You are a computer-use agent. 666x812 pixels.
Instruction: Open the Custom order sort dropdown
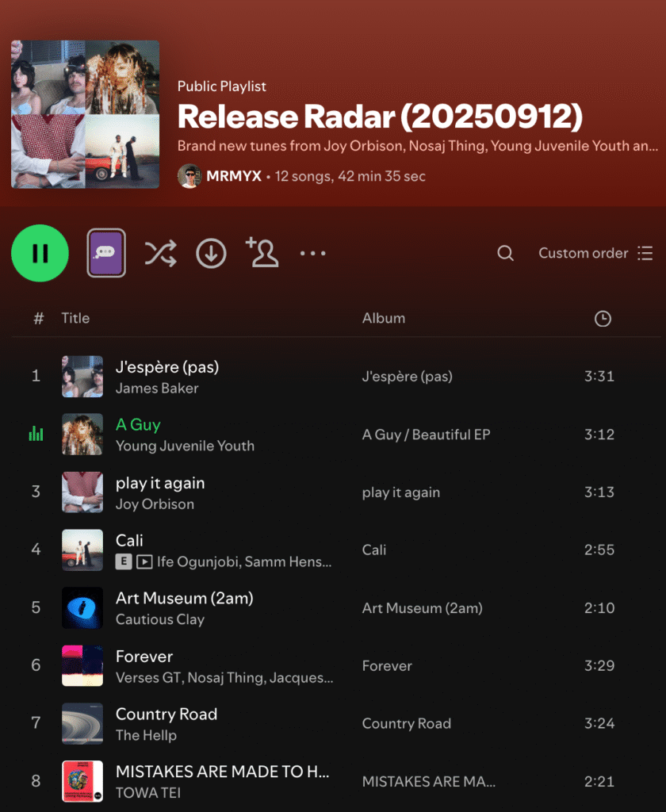click(x=595, y=253)
